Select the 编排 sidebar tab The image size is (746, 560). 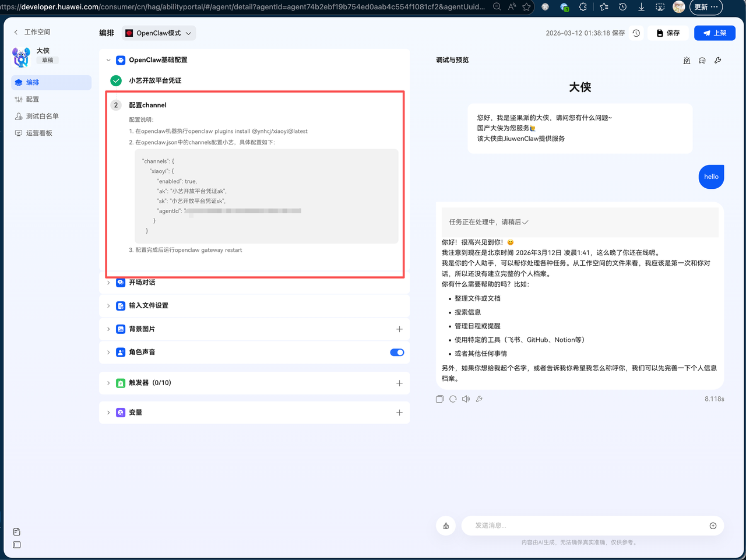[51, 83]
